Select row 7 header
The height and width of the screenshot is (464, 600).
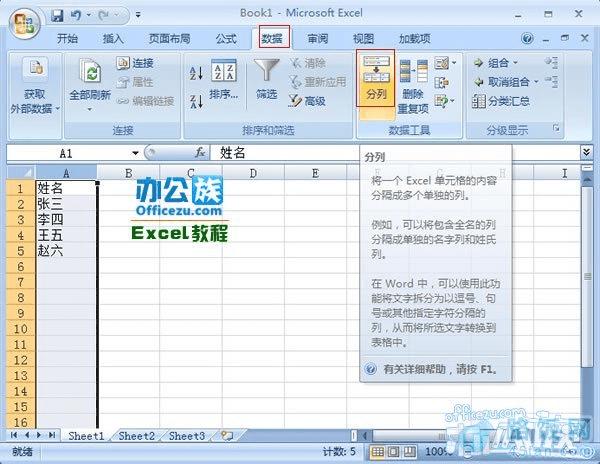coord(21,282)
